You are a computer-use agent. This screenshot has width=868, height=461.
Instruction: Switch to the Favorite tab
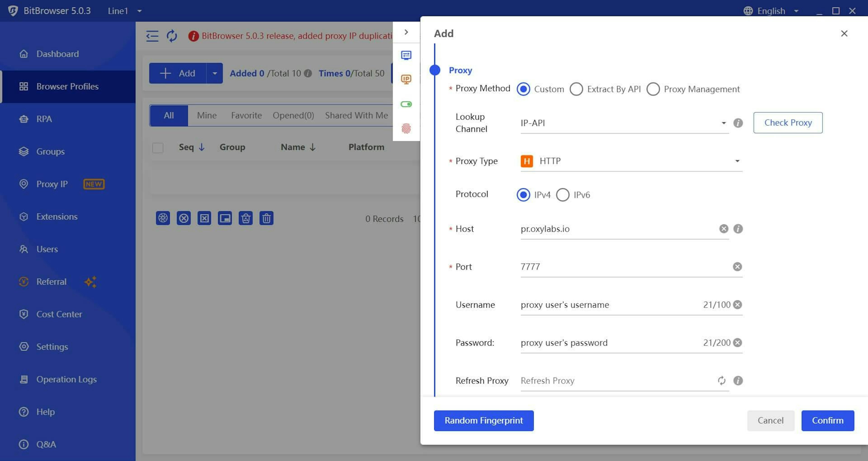click(x=246, y=115)
